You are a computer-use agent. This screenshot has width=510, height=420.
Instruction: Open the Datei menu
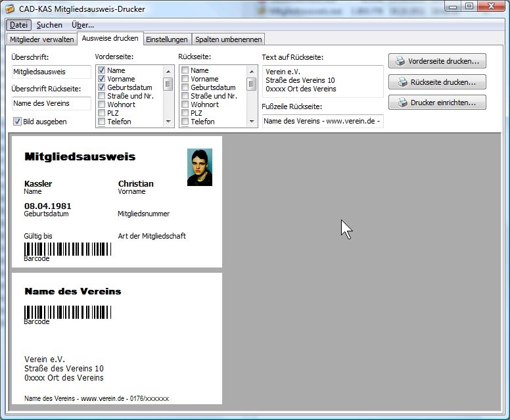point(19,25)
